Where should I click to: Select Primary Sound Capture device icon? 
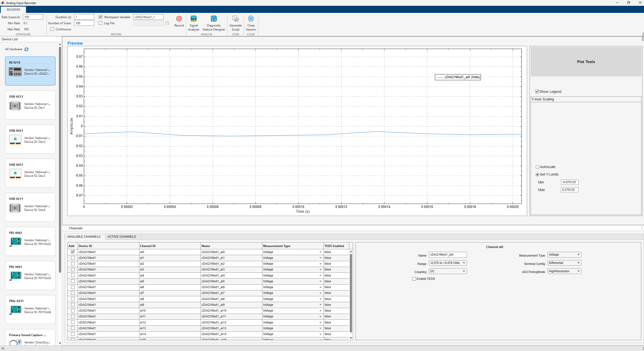(15, 342)
